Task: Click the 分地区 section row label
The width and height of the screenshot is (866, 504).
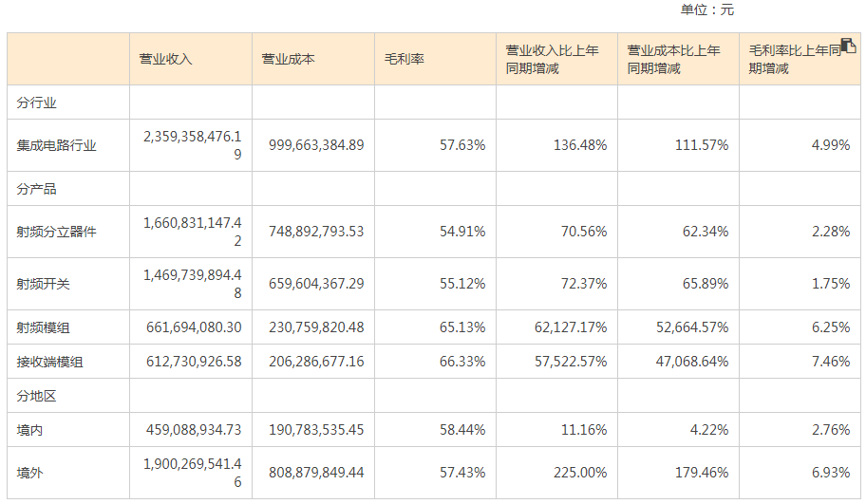Action: click(x=37, y=395)
